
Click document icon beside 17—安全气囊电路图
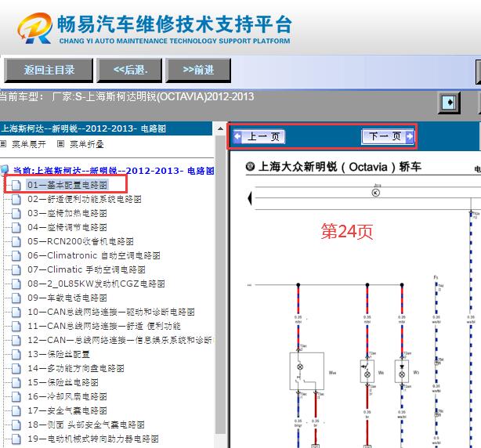(x=16, y=411)
